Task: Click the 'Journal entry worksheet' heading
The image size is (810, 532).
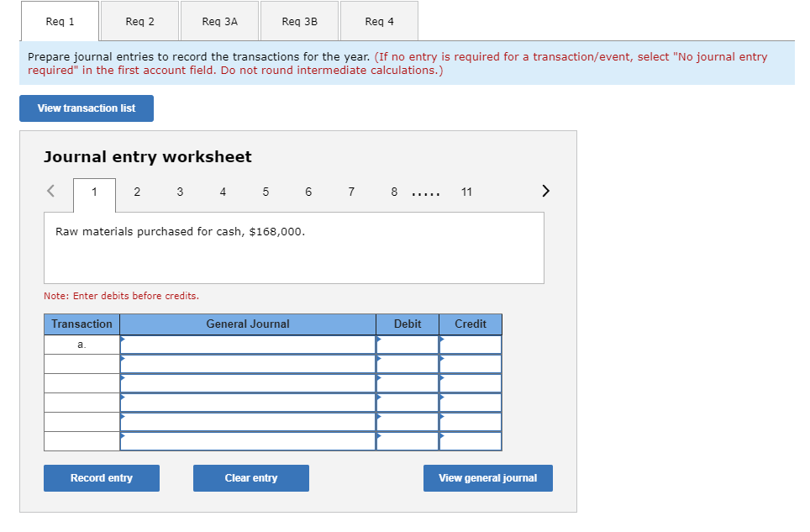Action: [148, 157]
